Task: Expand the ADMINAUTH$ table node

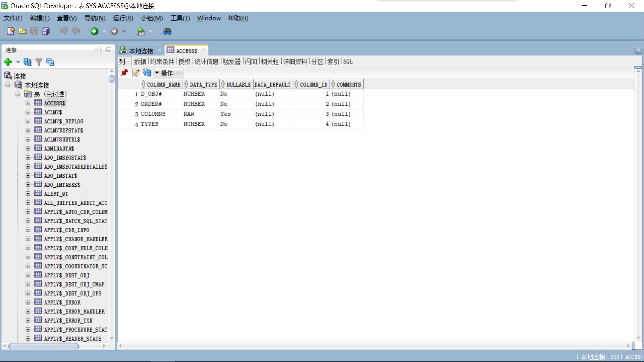Action: (28, 148)
